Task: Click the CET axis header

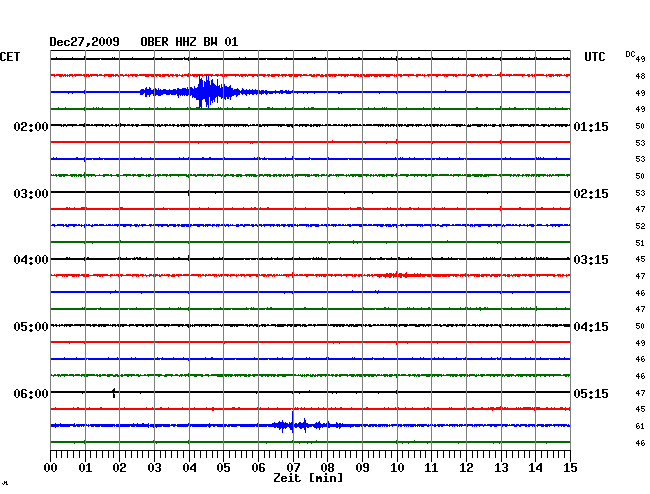Action: [x=10, y=57]
